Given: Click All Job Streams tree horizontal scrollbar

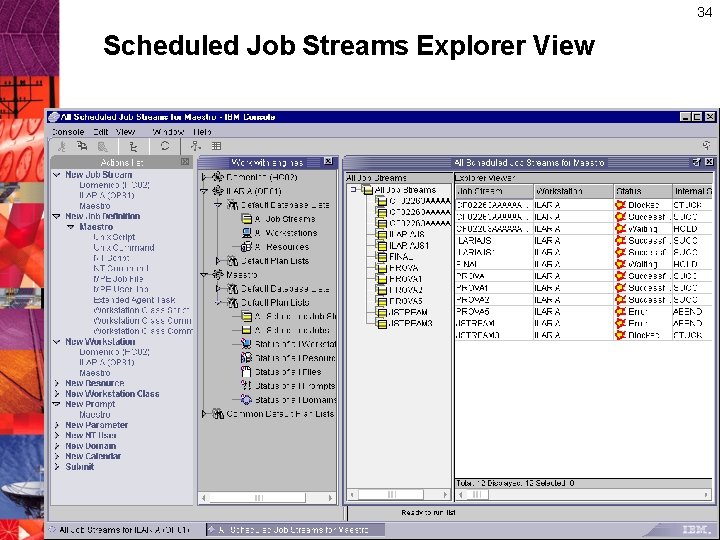Looking at the screenshot, I should coord(398,495).
